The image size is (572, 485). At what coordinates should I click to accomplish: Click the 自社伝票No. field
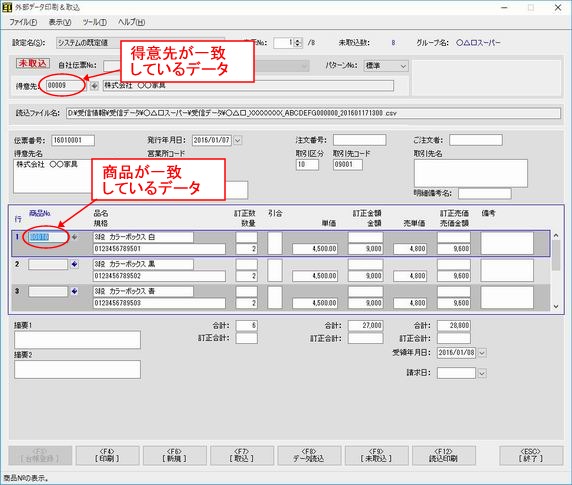(112, 66)
